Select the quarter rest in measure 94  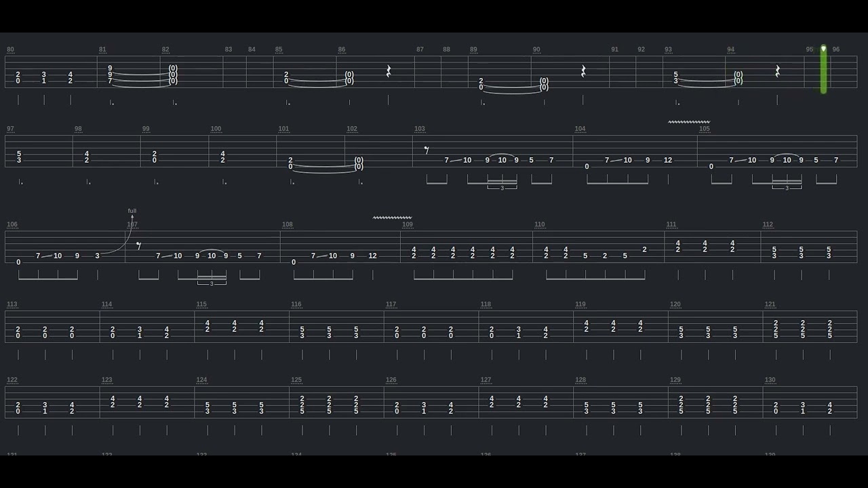[x=778, y=71]
